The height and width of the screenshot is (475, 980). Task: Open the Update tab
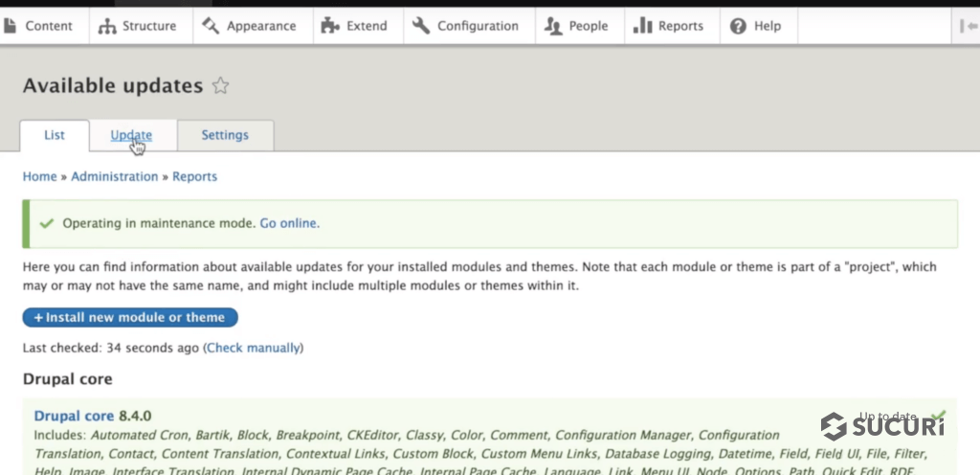click(131, 135)
